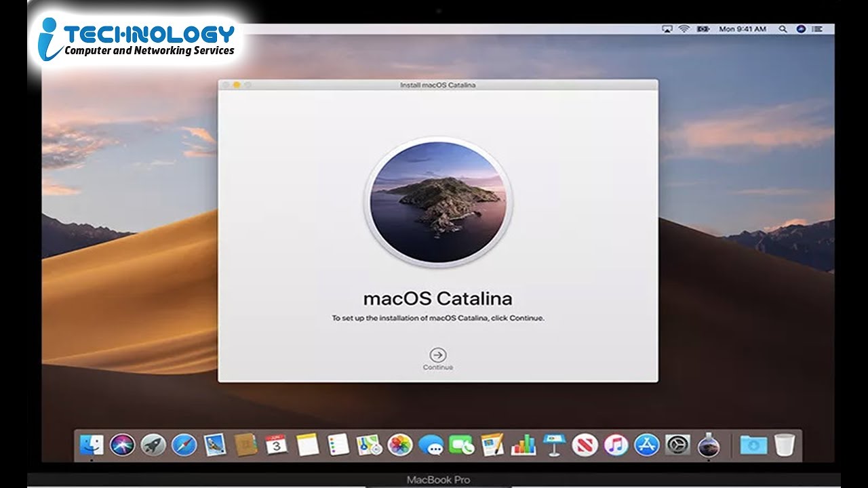Open Notification Center in the menu bar

click(816, 29)
